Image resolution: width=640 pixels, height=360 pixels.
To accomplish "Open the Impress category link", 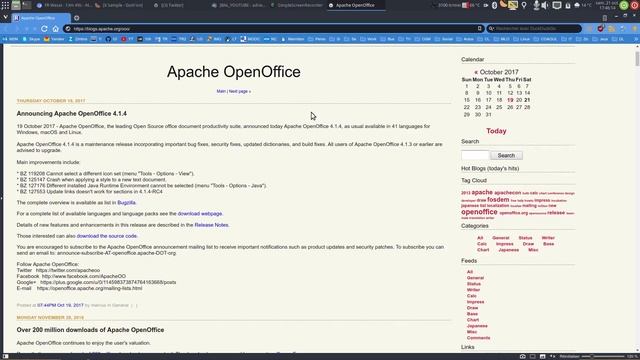I will tap(504, 244).
